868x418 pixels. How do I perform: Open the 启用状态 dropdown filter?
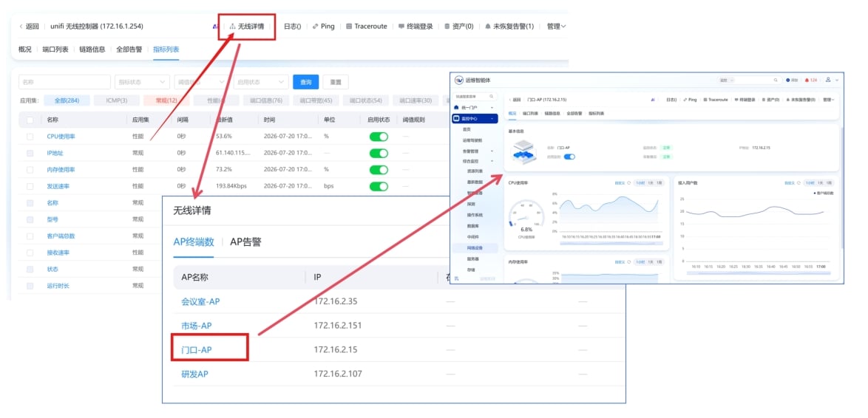pyautogui.click(x=261, y=82)
